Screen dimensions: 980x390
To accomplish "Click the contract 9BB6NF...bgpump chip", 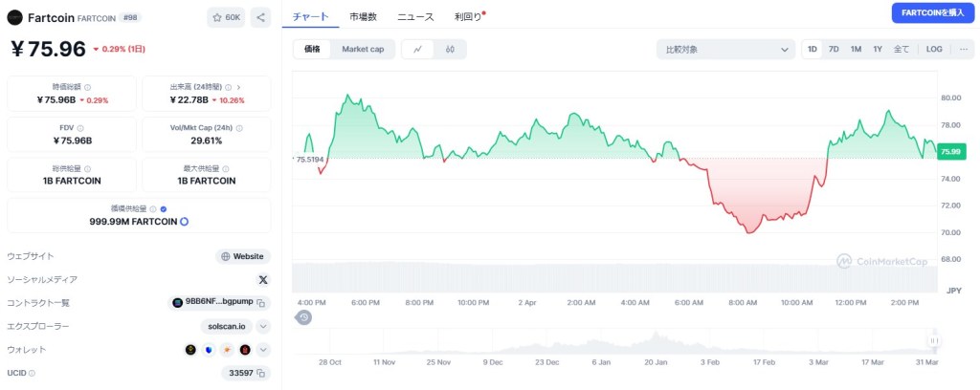I will (x=219, y=303).
